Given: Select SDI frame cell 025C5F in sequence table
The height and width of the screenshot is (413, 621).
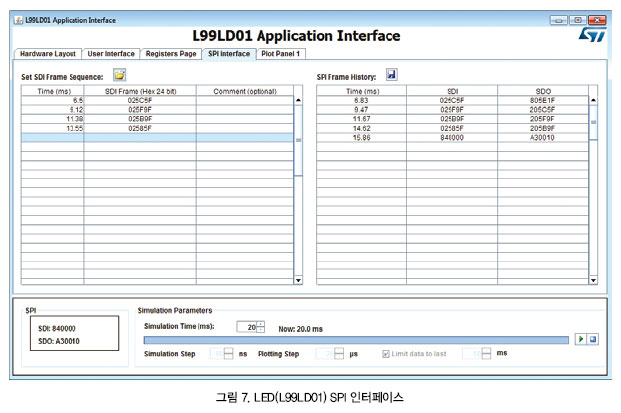Looking at the screenshot, I should click(x=140, y=101).
